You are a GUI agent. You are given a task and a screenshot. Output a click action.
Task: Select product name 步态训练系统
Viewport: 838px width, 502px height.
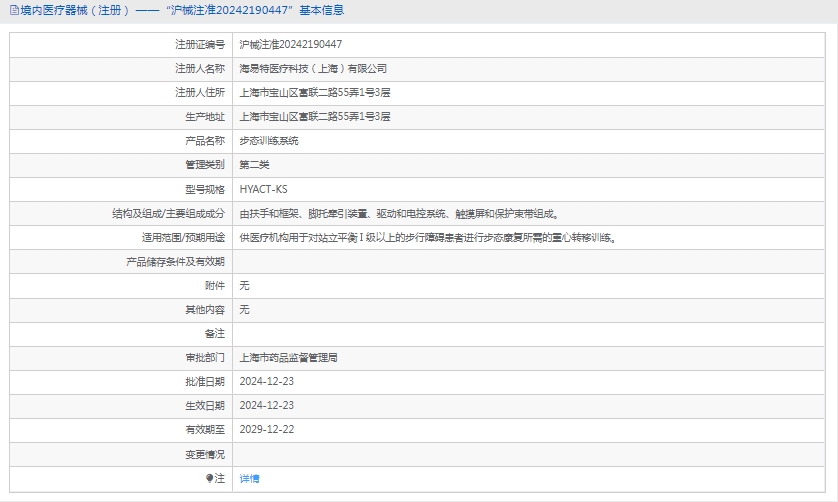coord(269,141)
